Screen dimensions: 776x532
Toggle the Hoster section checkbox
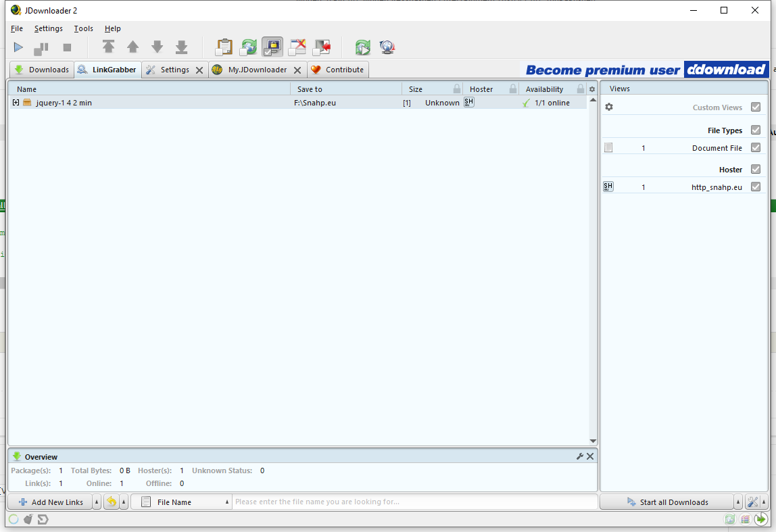[x=756, y=169]
